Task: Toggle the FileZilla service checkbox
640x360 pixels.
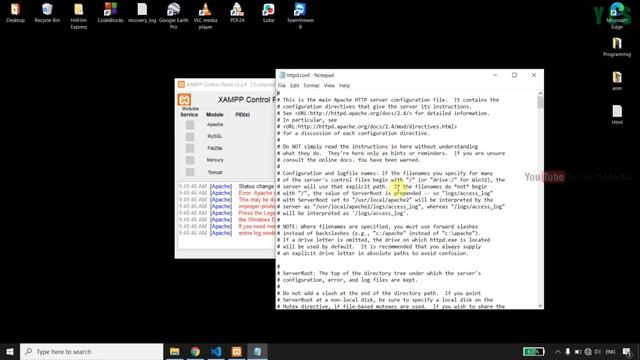Action: 190,148
